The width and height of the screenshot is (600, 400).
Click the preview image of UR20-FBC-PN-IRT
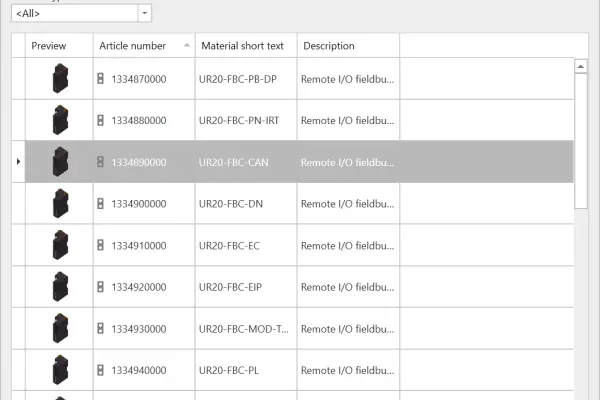60,120
